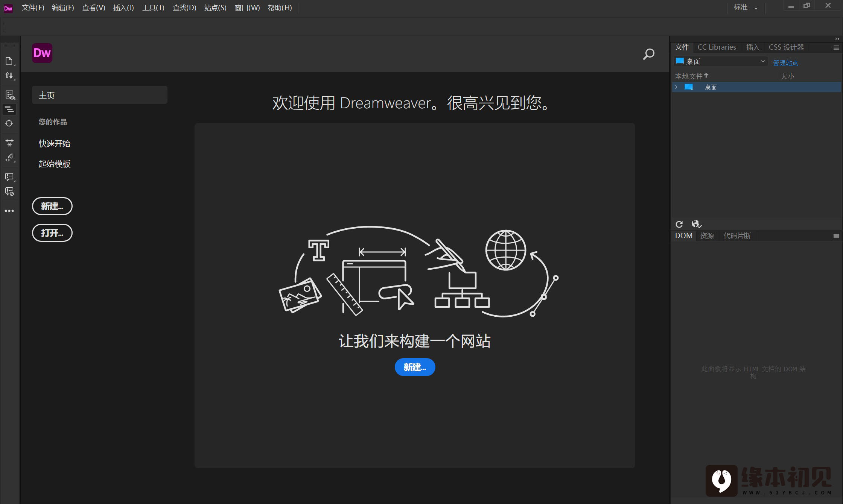Click the Remove Comment icon
The image size is (843, 504).
point(9,191)
